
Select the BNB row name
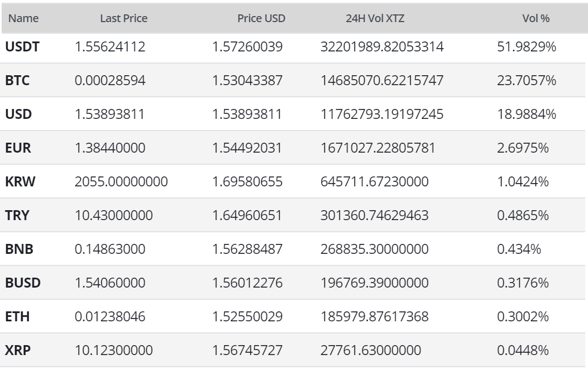coord(19,249)
